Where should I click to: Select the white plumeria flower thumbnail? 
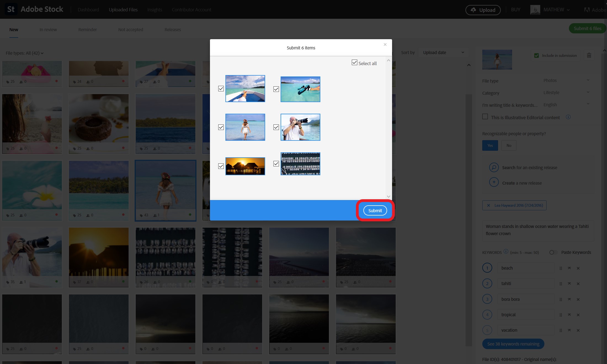32,190
